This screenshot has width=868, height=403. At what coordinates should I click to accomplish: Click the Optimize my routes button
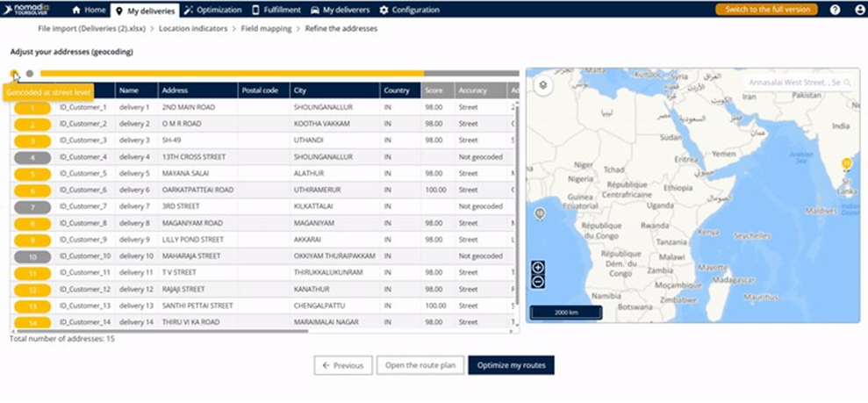(x=511, y=365)
